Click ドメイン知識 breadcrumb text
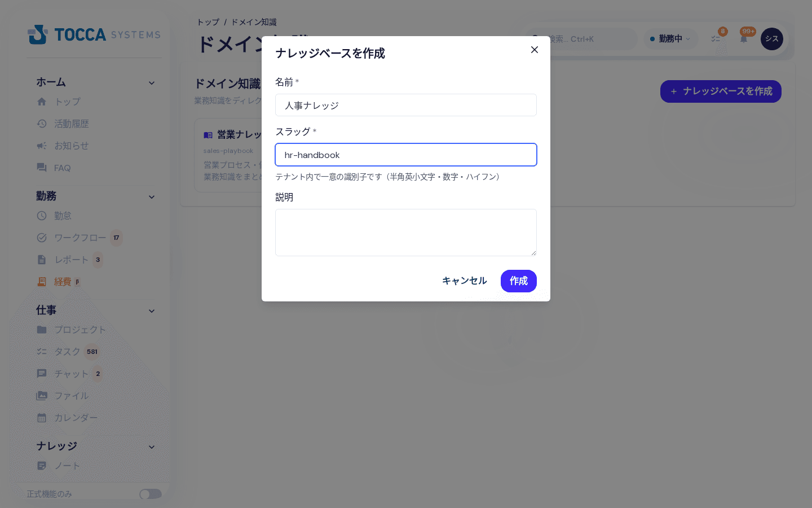812x508 pixels. pos(254,22)
